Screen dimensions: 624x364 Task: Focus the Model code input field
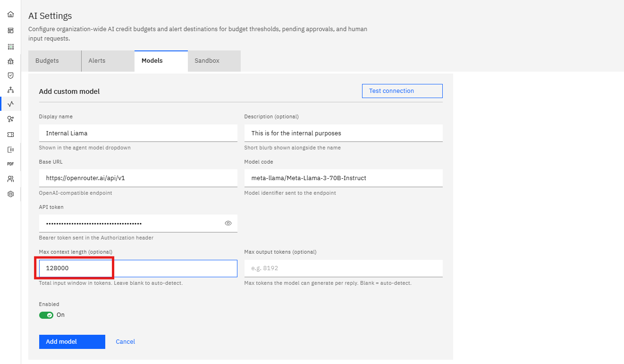coord(344,178)
